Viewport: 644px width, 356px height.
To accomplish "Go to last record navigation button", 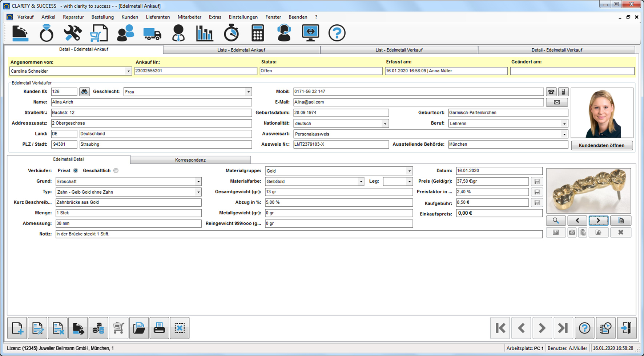I will 563,328.
